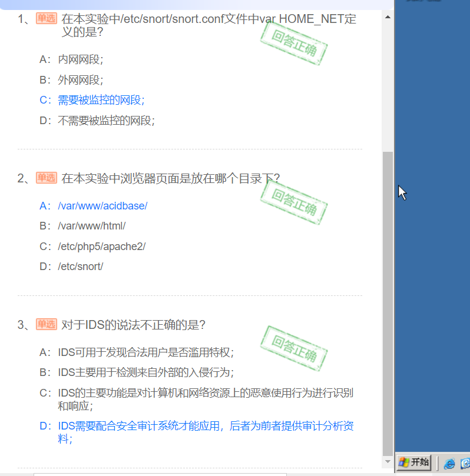
Task: Click the scrollbar down arrow
Action: tap(388, 462)
